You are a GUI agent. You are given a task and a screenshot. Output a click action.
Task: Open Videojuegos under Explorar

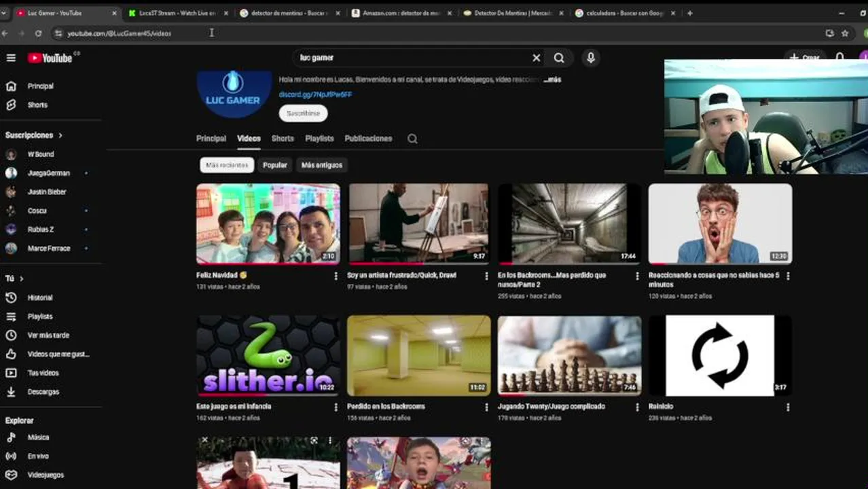(46, 475)
